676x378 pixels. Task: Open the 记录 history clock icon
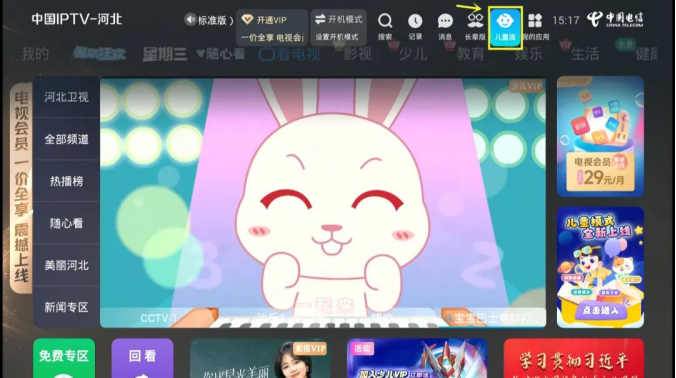(x=415, y=26)
